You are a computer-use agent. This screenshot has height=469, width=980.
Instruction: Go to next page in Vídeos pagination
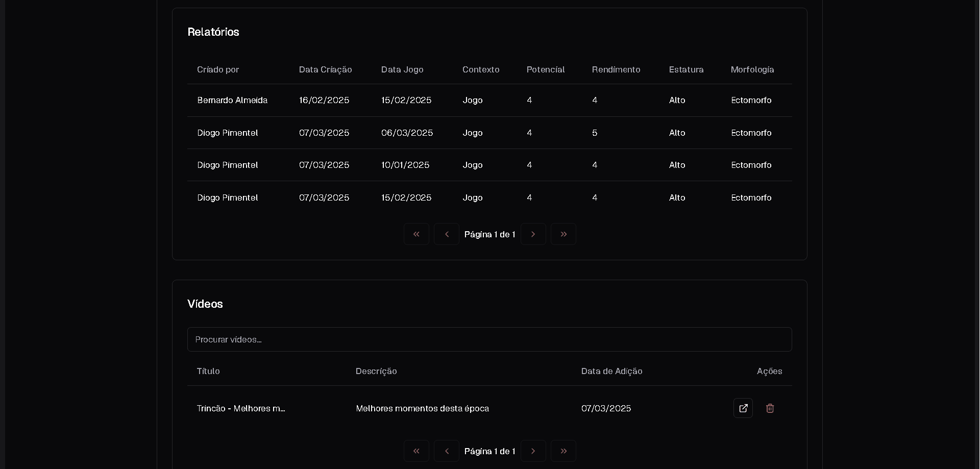click(x=533, y=451)
